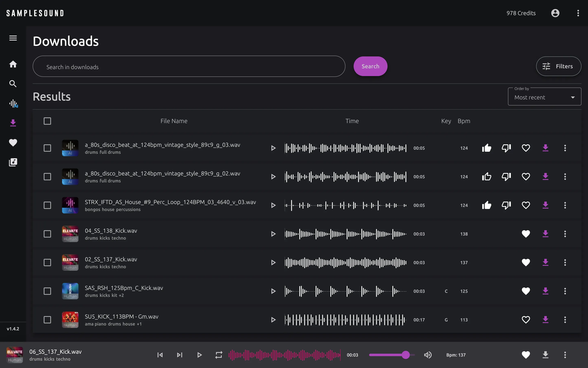Screen dimensions: 588x368
Task: Open the hamburger menu in sidebar
Action: 13,38
